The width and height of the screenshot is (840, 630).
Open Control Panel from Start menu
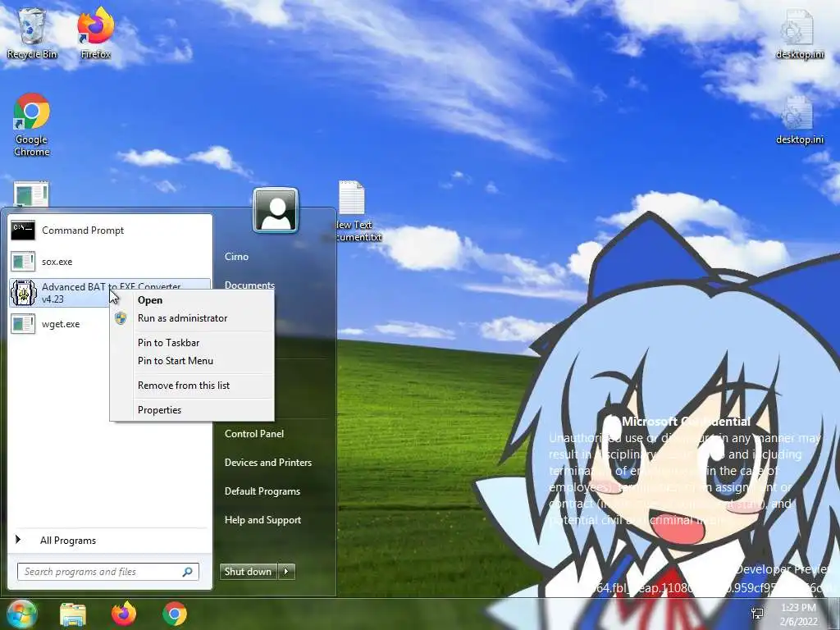pos(254,434)
